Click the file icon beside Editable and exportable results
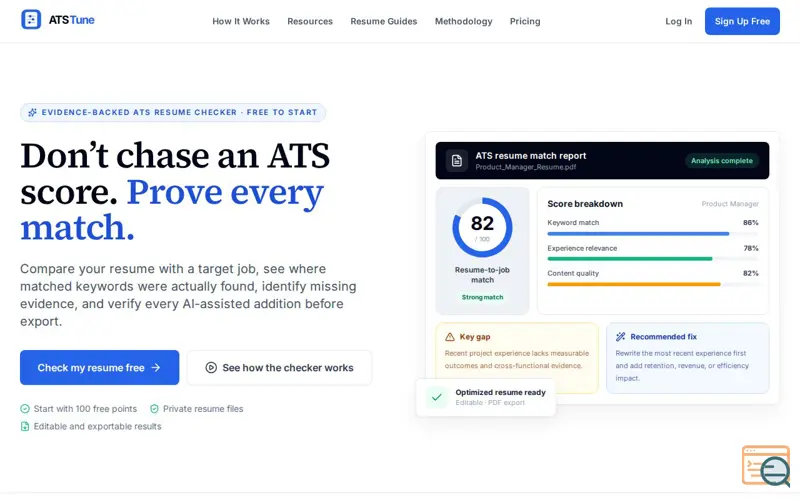The height and width of the screenshot is (500, 800). [25, 426]
